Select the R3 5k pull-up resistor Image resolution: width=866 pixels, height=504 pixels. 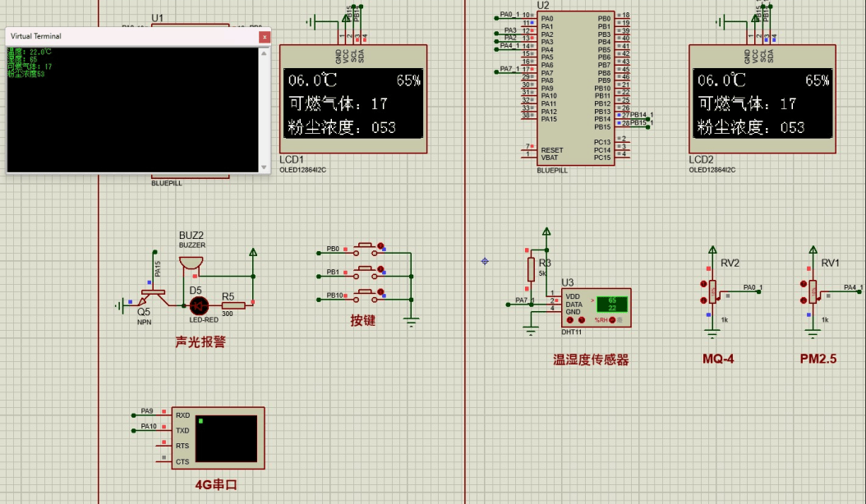pyautogui.click(x=530, y=267)
